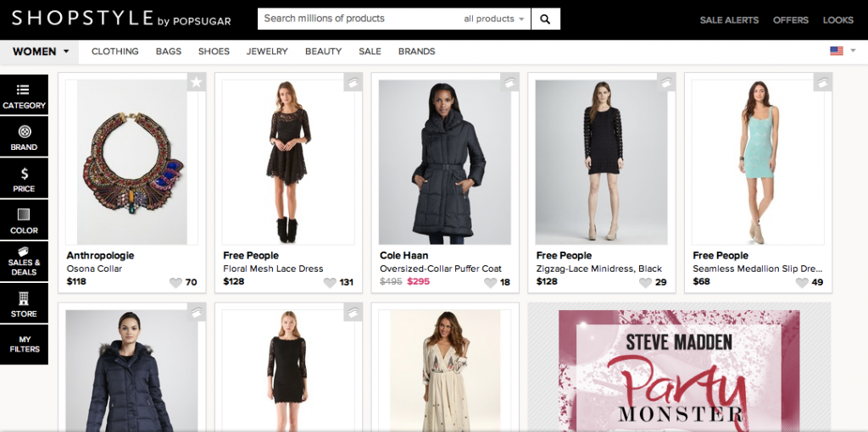Open the Category filter sidebar icon

pyautogui.click(x=24, y=95)
